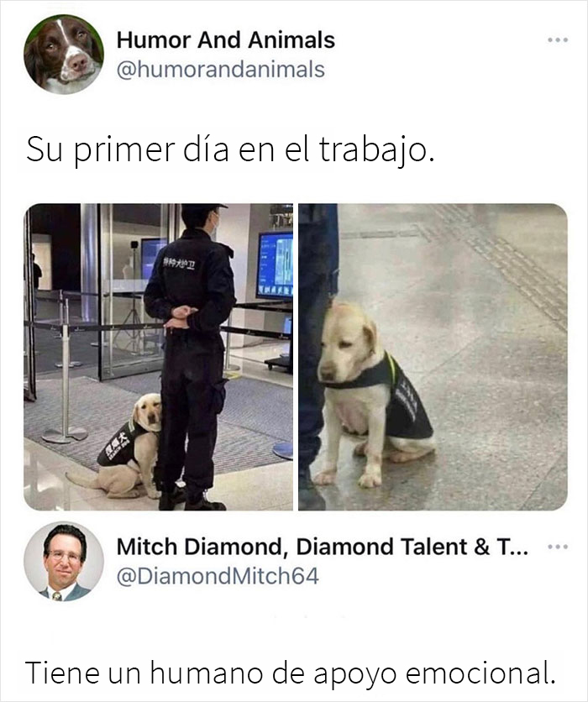This screenshot has height=702, width=588.
Task: Select the reply "Tiene un humano de apoyo emocional."
Action: click(290, 673)
